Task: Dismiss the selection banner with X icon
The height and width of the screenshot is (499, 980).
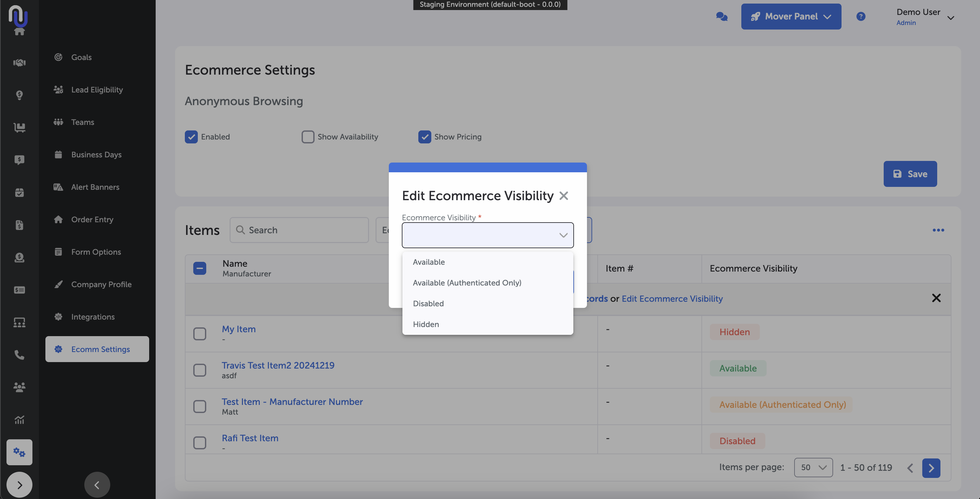Action: (x=936, y=298)
